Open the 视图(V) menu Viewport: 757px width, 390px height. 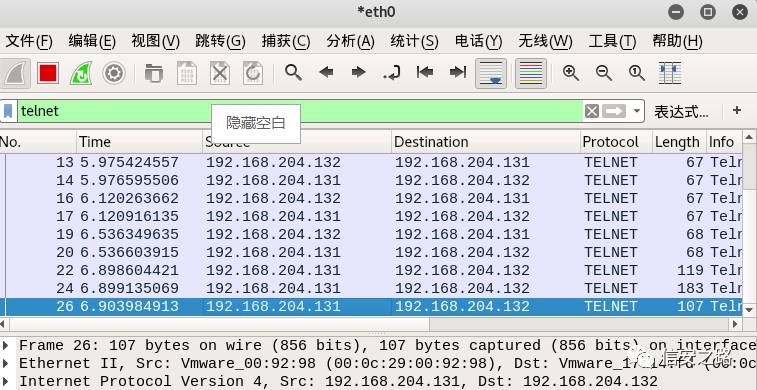[x=155, y=41]
